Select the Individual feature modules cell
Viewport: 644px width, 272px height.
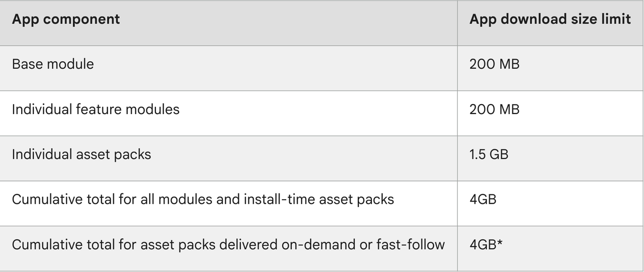96,109
